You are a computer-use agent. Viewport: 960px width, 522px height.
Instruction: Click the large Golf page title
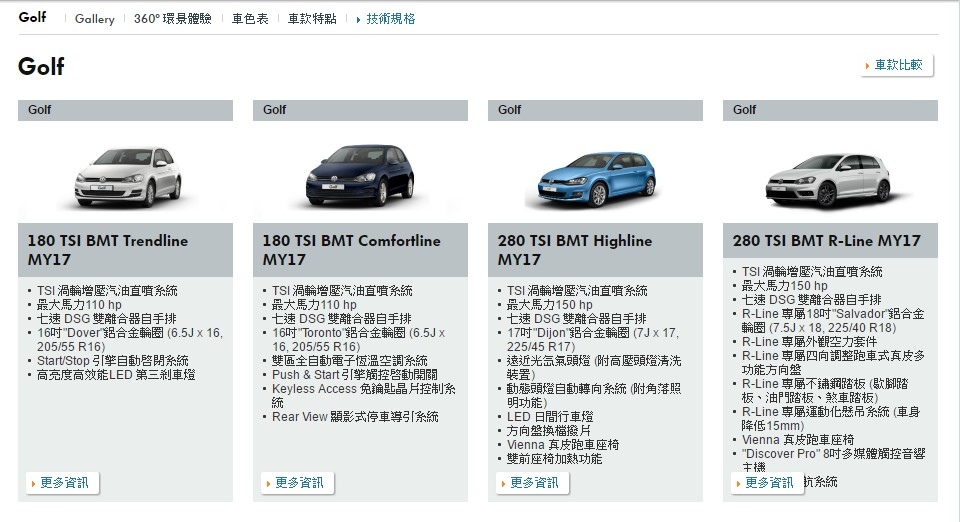pos(41,66)
